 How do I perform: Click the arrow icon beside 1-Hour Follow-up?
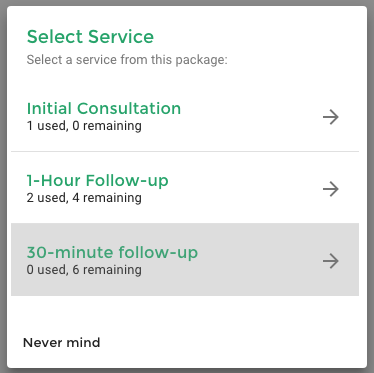coord(331,189)
